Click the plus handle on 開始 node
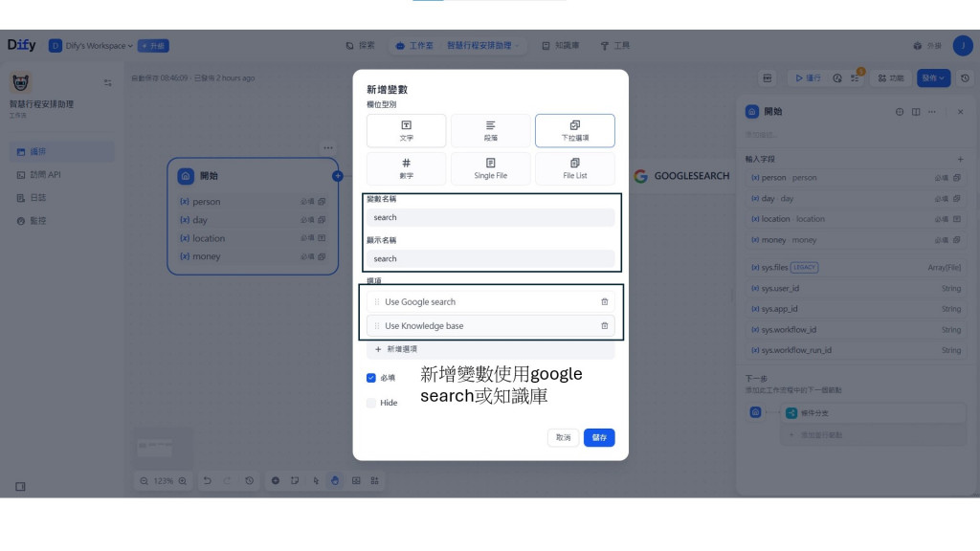The width and height of the screenshot is (980, 551). coord(338,176)
